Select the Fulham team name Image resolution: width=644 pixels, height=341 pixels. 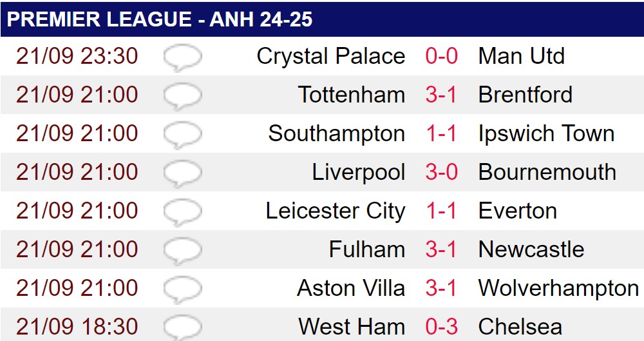coord(367,249)
